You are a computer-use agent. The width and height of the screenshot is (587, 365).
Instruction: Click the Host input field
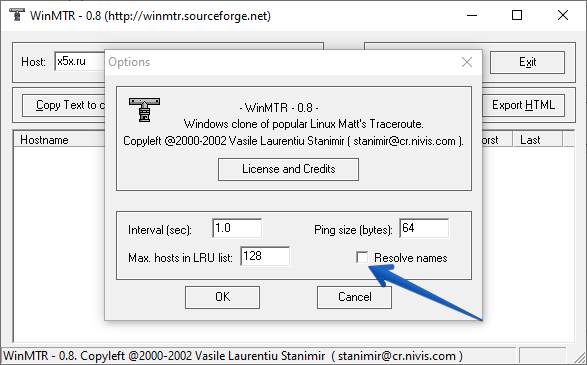(x=80, y=61)
